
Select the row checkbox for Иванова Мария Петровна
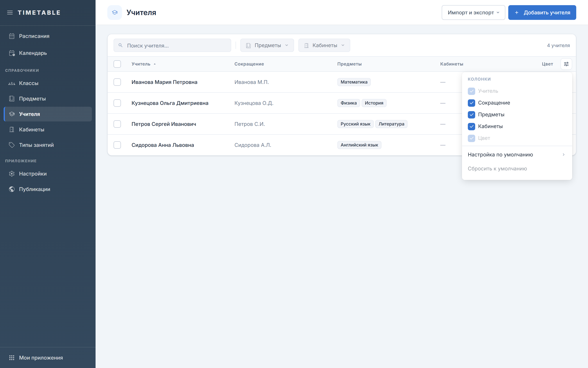click(x=117, y=82)
